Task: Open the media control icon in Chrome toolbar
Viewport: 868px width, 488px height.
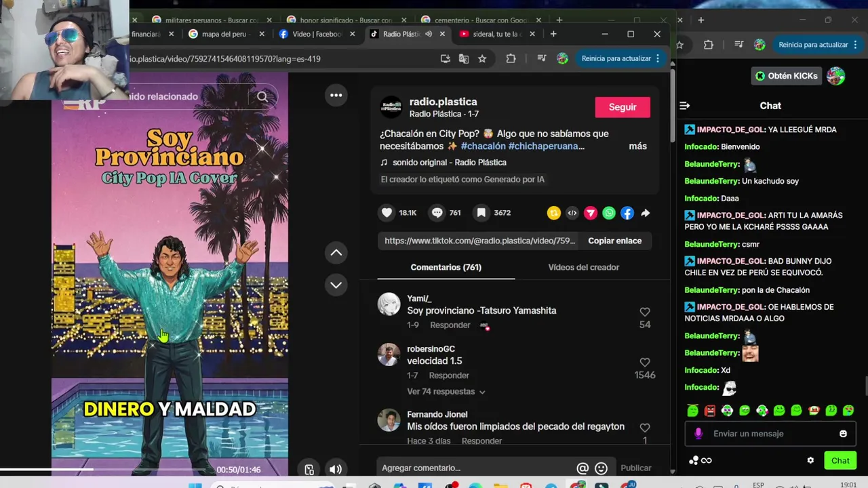Action: [542, 59]
